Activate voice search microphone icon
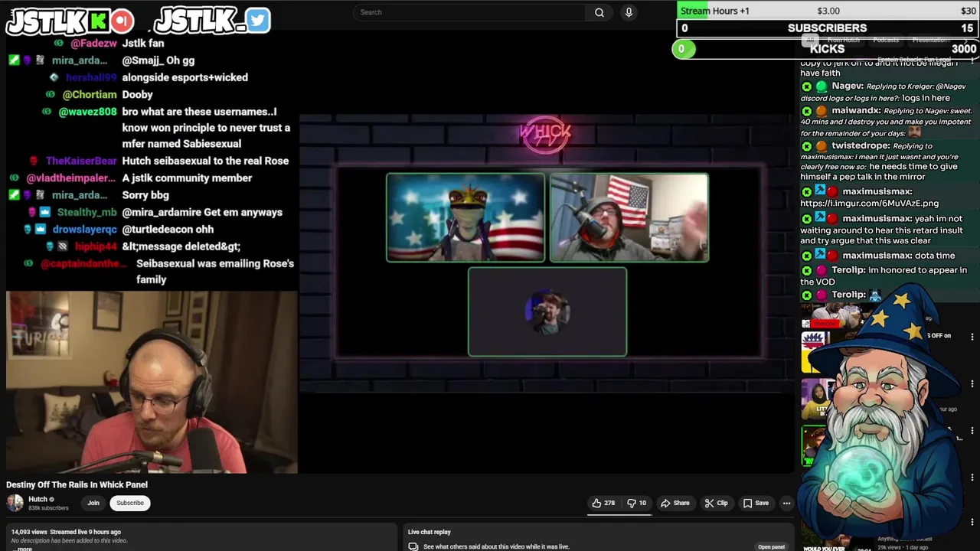 coord(629,12)
